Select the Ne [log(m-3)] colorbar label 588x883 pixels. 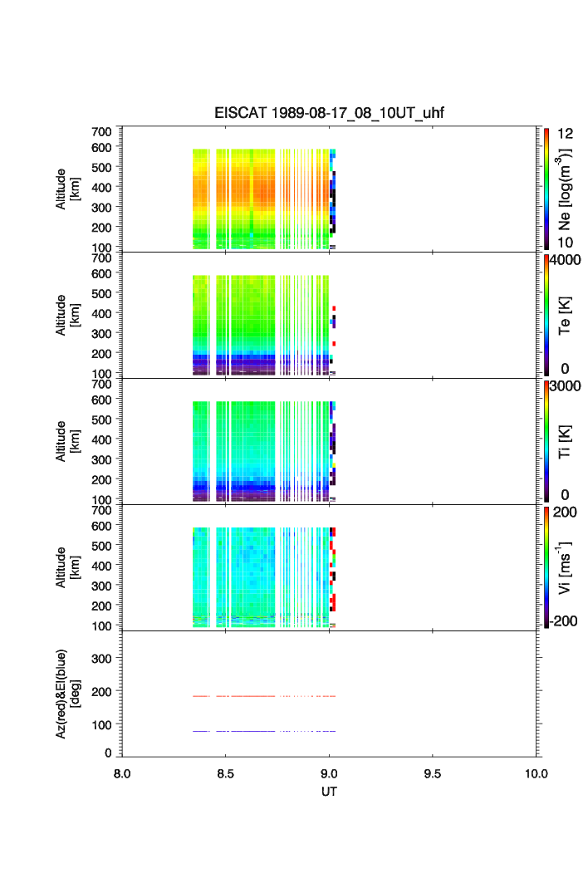(564, 189)
